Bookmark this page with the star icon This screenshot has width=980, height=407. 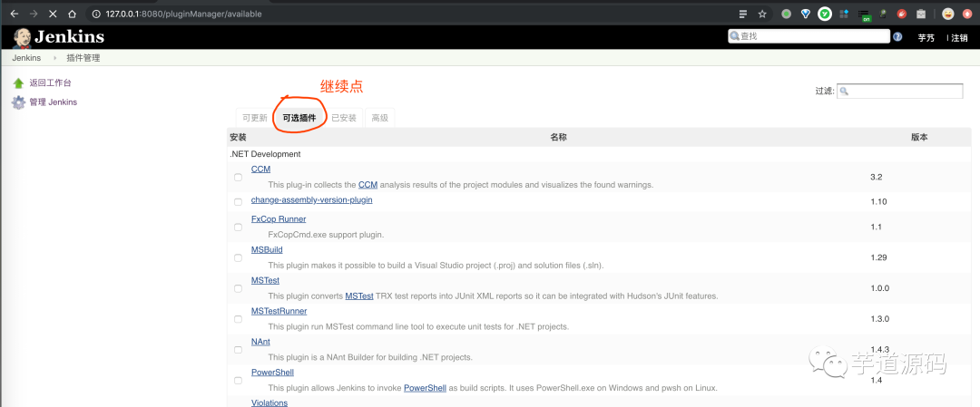[x=762, y=14]
